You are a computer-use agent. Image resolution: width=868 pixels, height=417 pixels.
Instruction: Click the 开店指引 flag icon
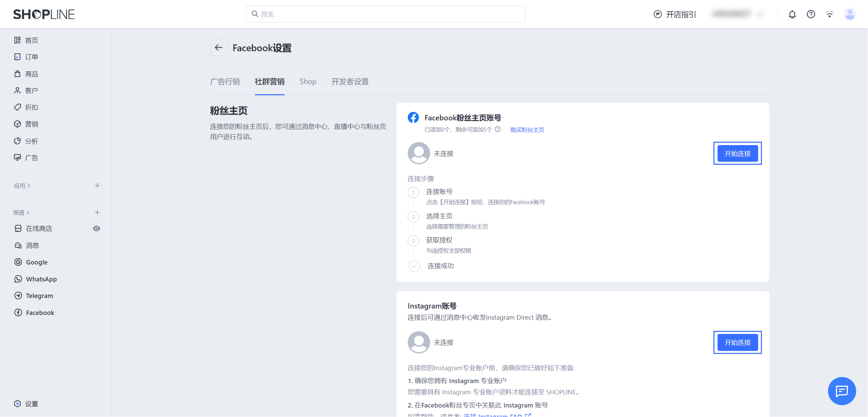tap(658, 14)
